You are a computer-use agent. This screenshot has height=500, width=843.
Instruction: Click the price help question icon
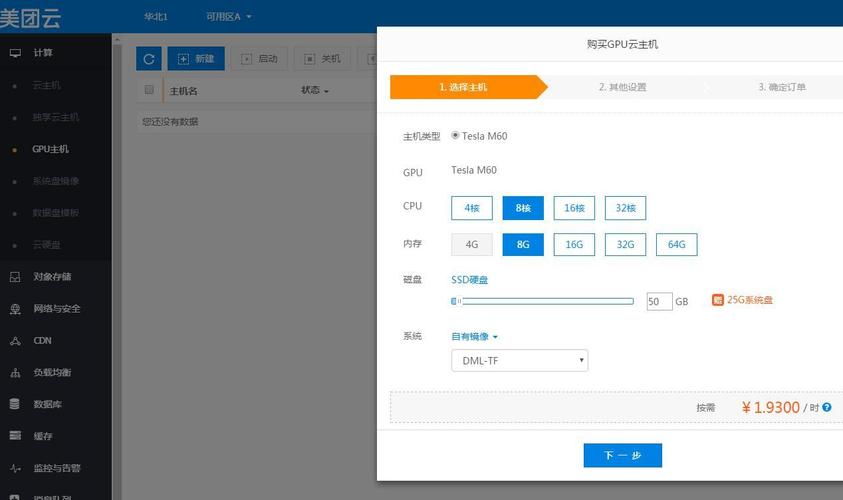click(827, 408)
